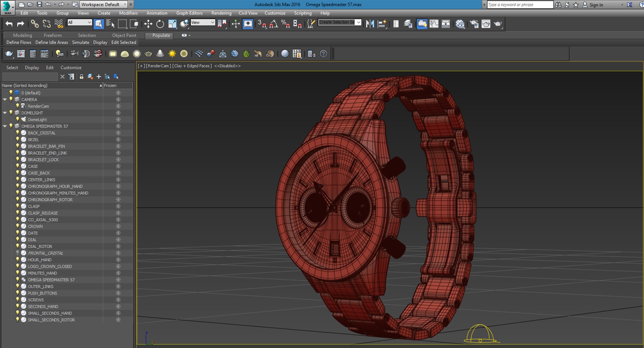Select the Rotate tool
This screenshot has width=644, height=348.
(160, 24)
